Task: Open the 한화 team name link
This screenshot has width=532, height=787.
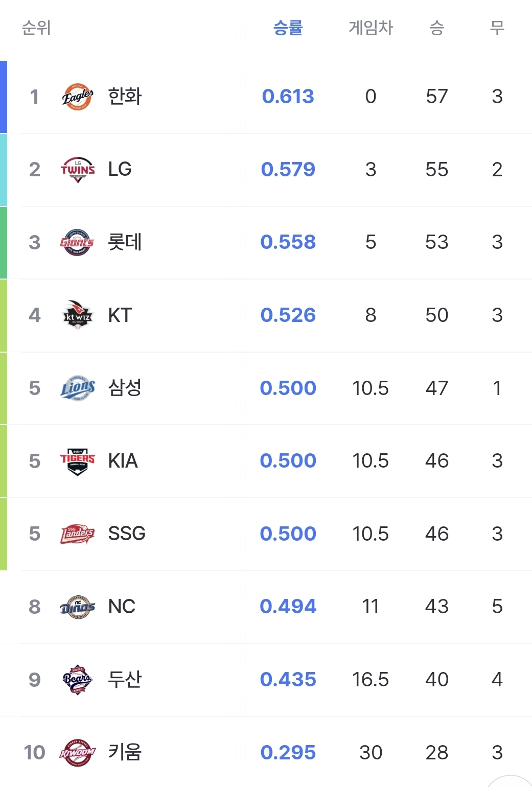Action: point(125,96)
